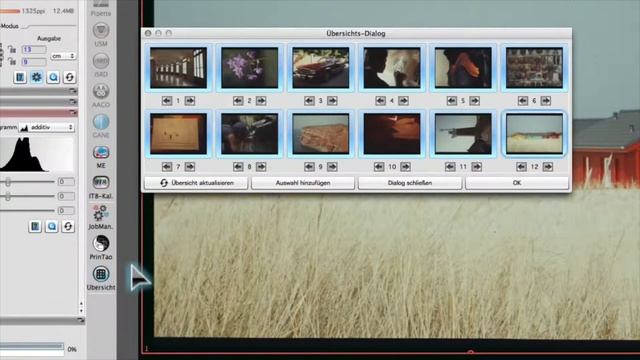Click the gear settings icon under Ausgabe
The image size is (640, 360).
click(36, 77)
